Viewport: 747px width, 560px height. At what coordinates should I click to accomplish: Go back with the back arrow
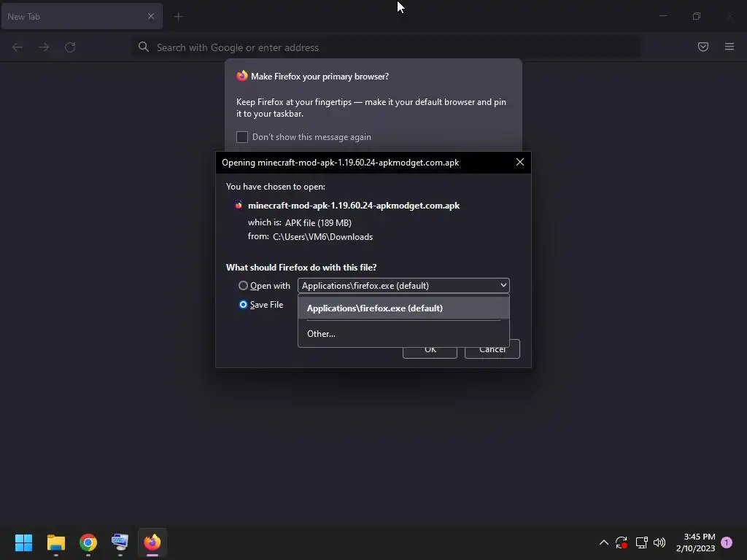(18, 47)
